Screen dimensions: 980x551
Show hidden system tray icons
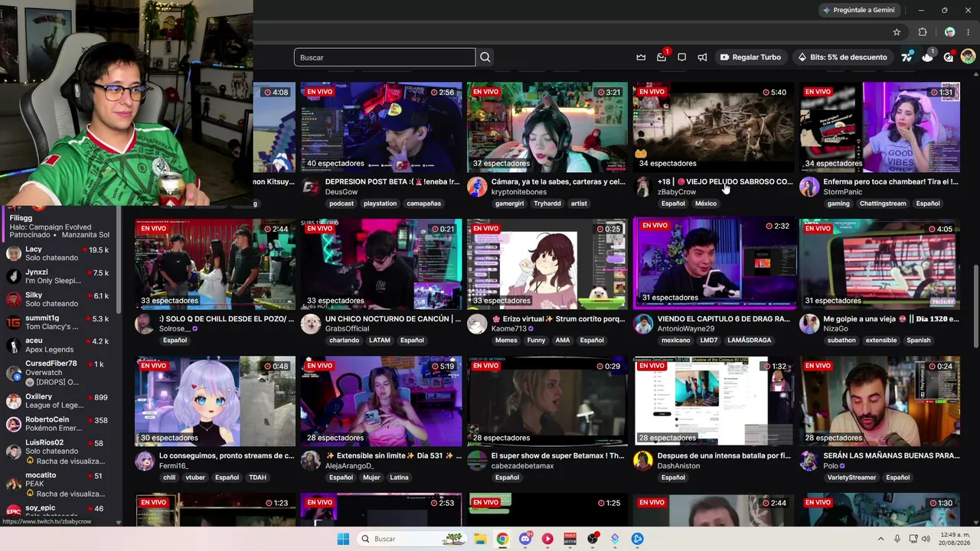click(880, 539)
